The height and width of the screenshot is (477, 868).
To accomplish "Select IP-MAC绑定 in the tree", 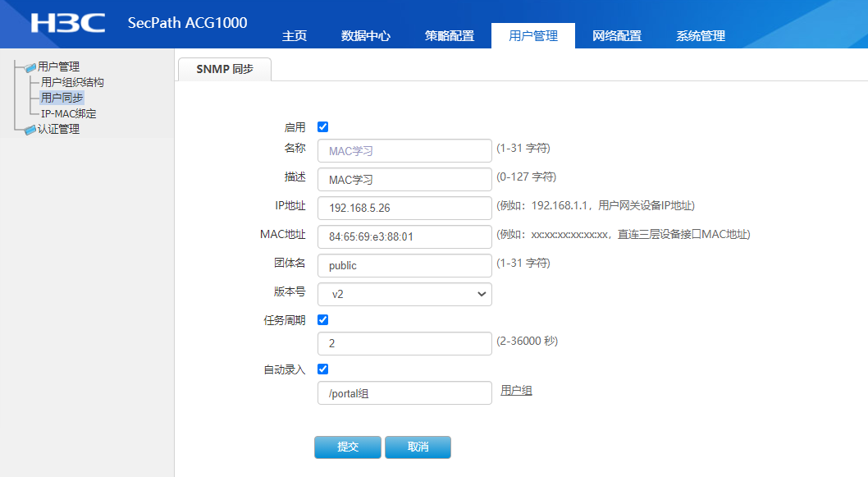I will pyautogui.click(x=69, y=113).
